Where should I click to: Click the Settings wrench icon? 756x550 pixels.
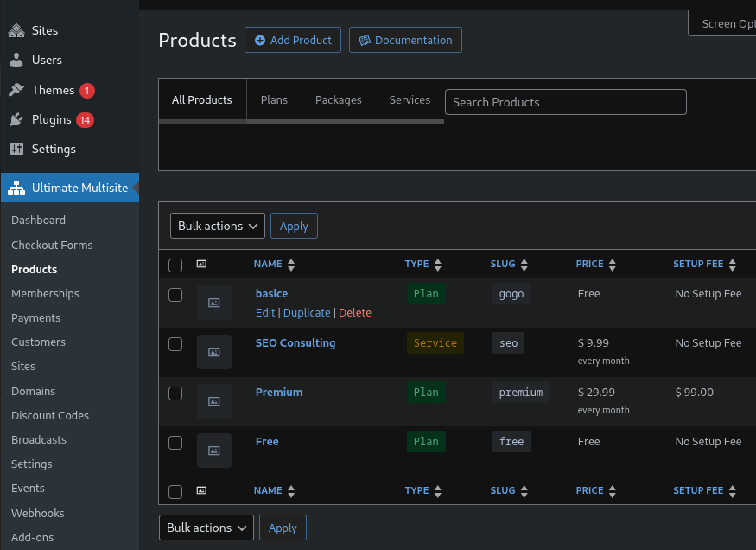pyautogui.click(x=17, y=149)
